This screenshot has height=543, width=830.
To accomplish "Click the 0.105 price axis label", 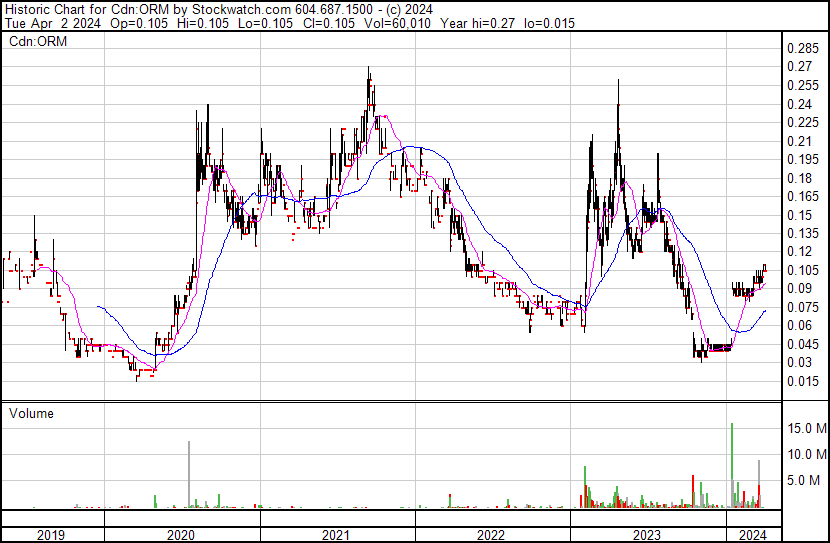I will (803, 270).
